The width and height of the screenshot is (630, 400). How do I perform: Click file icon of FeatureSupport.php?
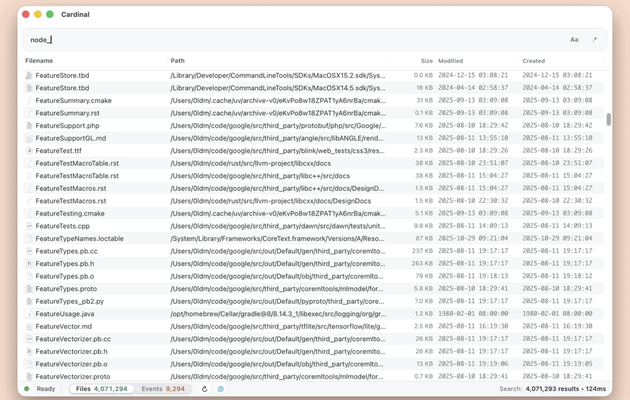click(x=29, y=126)
